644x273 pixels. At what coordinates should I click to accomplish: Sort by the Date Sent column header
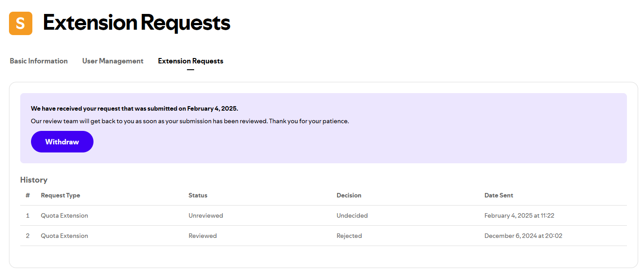[499, 195]
